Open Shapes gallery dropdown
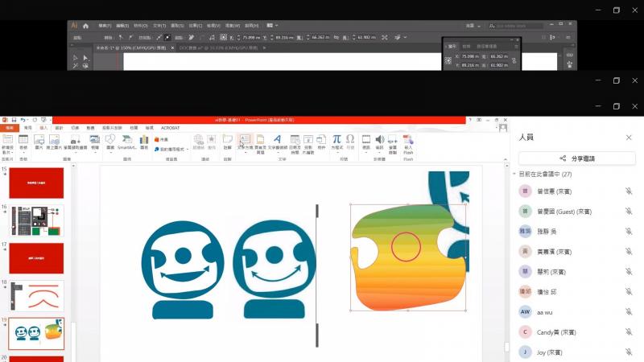644x362 pixels. [110, 150]
